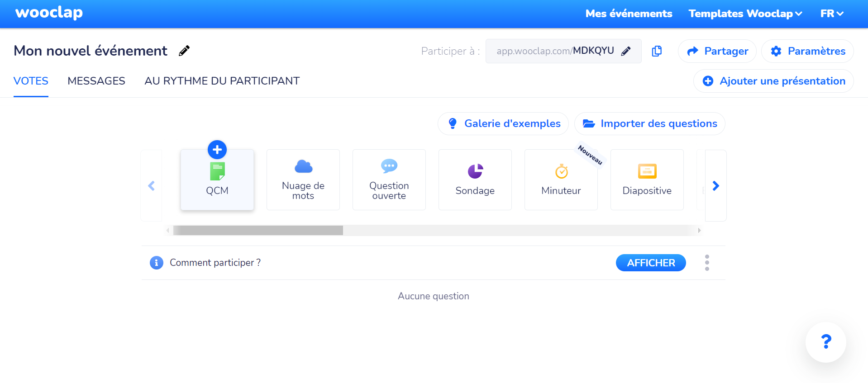Edit the event code MDKQYU

point(627,51)
